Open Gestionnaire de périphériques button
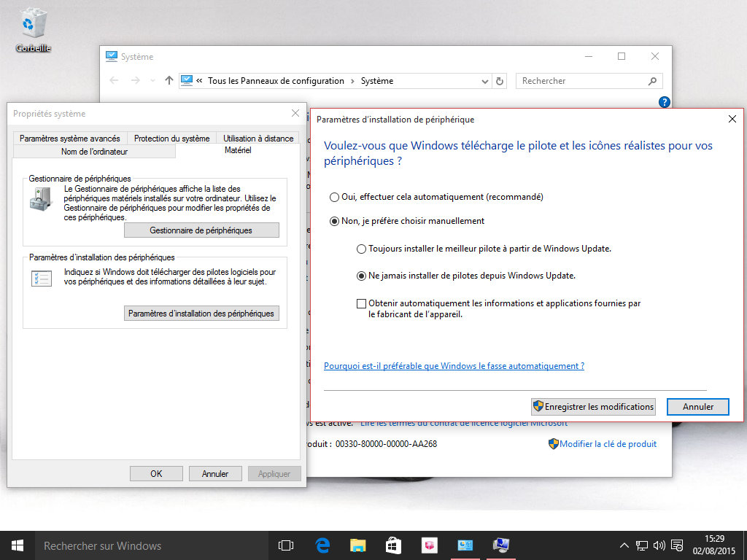This screenshot has height=560, width=747. point(201,230)
